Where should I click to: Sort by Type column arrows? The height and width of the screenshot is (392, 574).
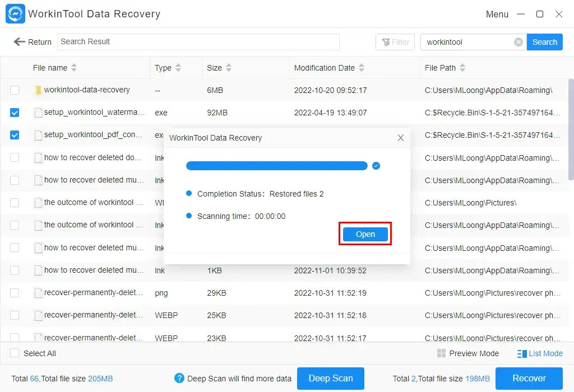coord(178,68)
